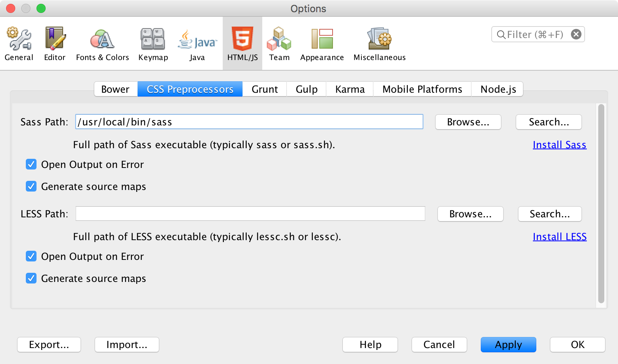
Task: Click the Sass executable description text
Action: 204,145
